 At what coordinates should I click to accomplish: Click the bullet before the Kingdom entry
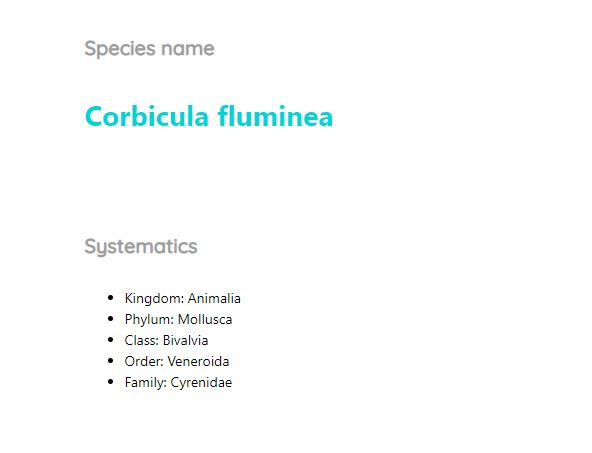coord(110,298)
